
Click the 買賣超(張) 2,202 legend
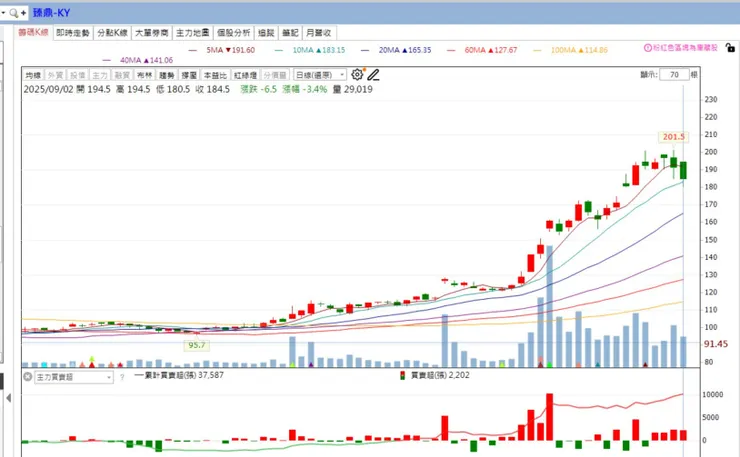click(x=440, y=375)
